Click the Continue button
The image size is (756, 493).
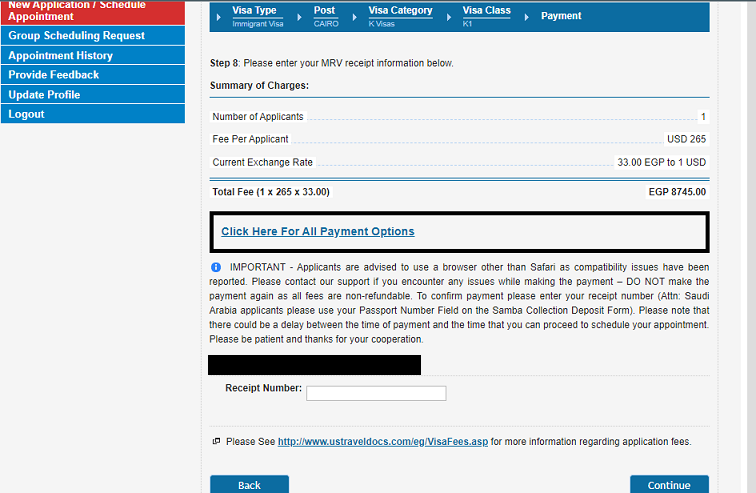(x=669, y=484)
